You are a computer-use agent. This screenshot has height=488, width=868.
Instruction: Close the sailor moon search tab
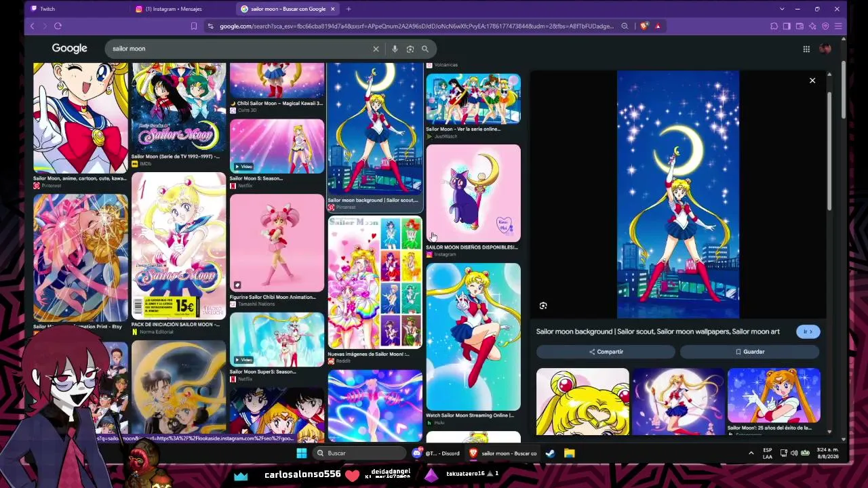pos(333,9)
